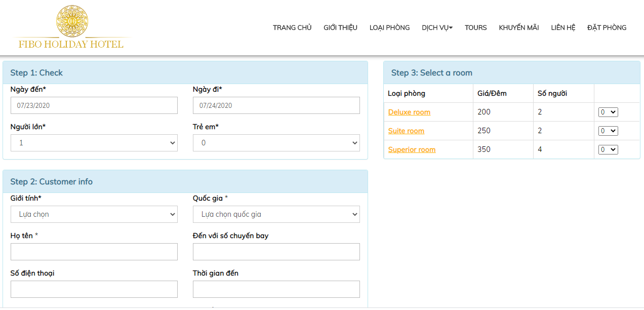Open the Suite room link
644x310 pixels.
pos(406,131)
